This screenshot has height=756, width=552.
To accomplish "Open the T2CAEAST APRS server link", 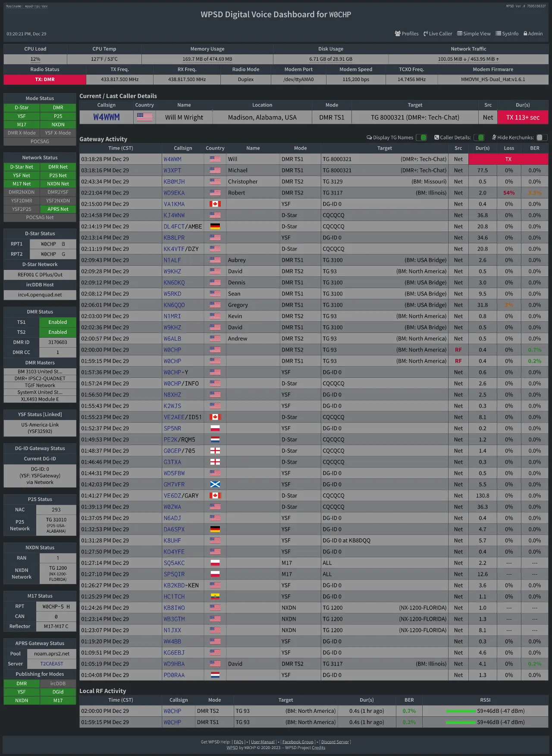I will 52,664.
